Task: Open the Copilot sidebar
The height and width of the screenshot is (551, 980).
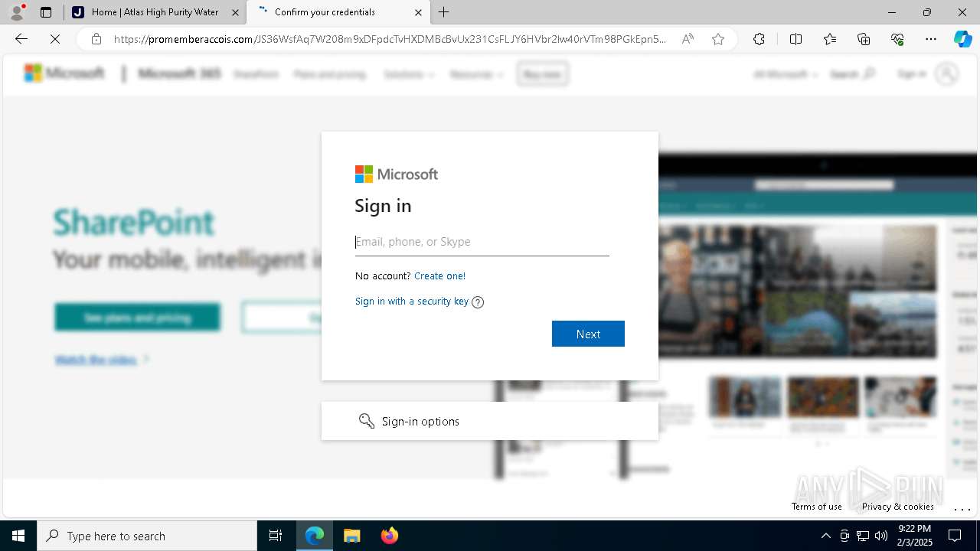Action: pos(962,39)
